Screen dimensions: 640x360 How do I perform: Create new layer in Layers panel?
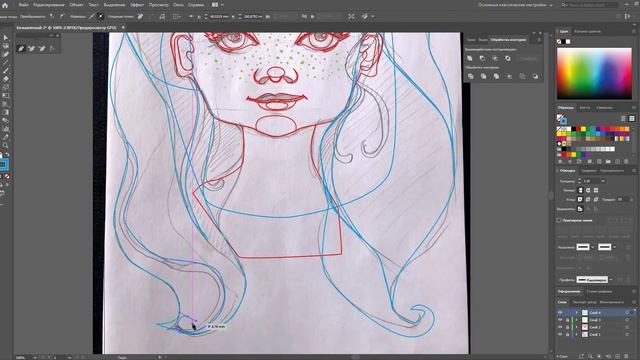pyautogui.click(x=618, y=356)
